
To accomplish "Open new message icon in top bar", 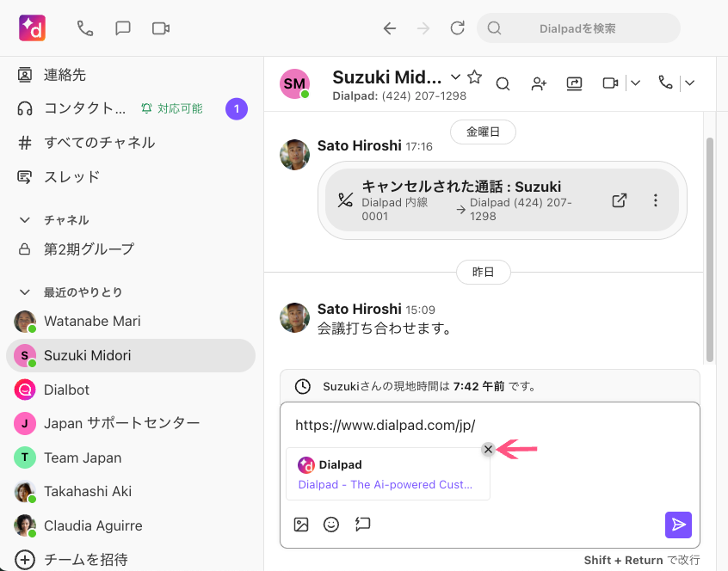I will (122, 28).
